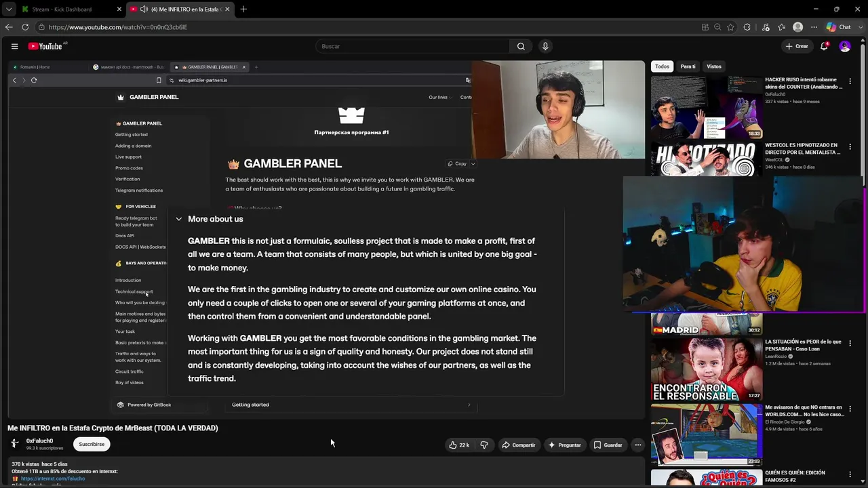Open the 0xFaluch0 channel avatar
868x488 pixels.
(14, 443)
